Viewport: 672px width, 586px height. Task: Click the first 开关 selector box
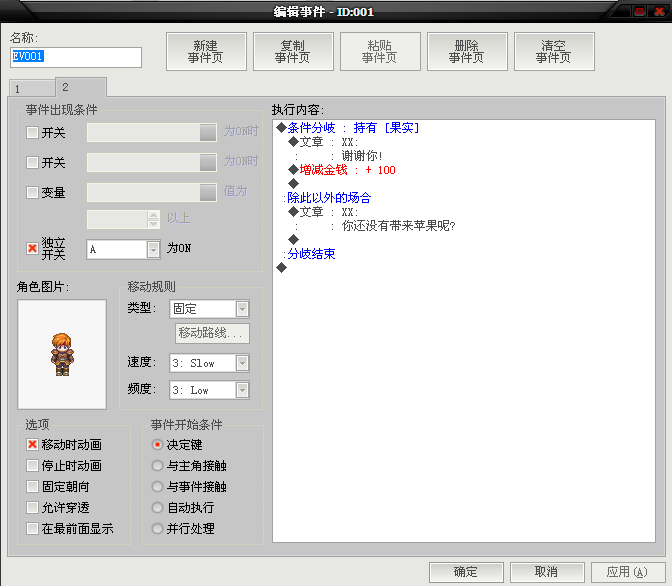click(152, 132)
